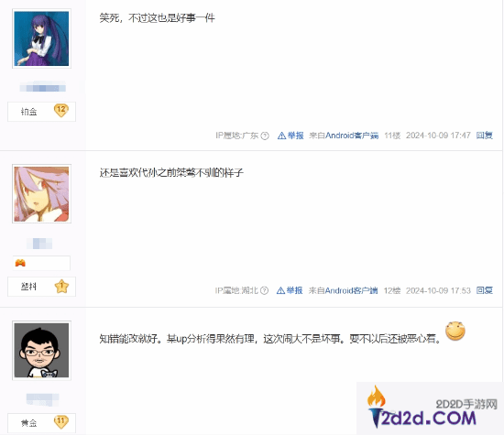This screenshot has height=435, width=504.
Task: Open the Android客户端 link on 12楼 post
Action: (351, 290)
